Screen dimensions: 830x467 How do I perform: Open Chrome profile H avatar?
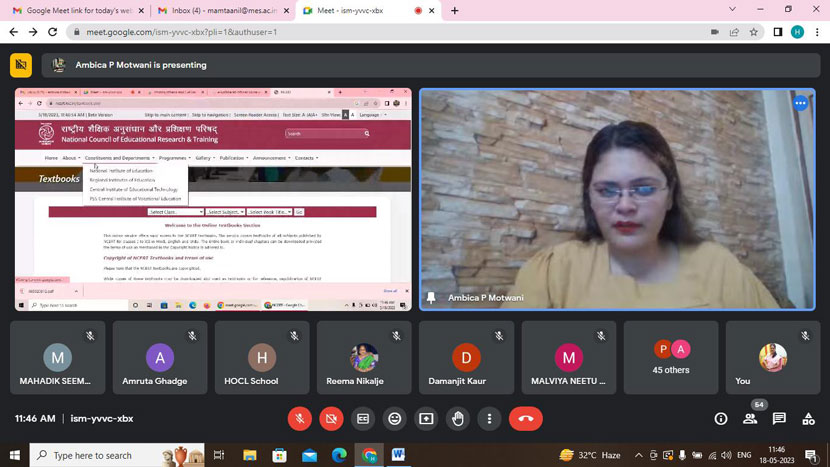797,32
